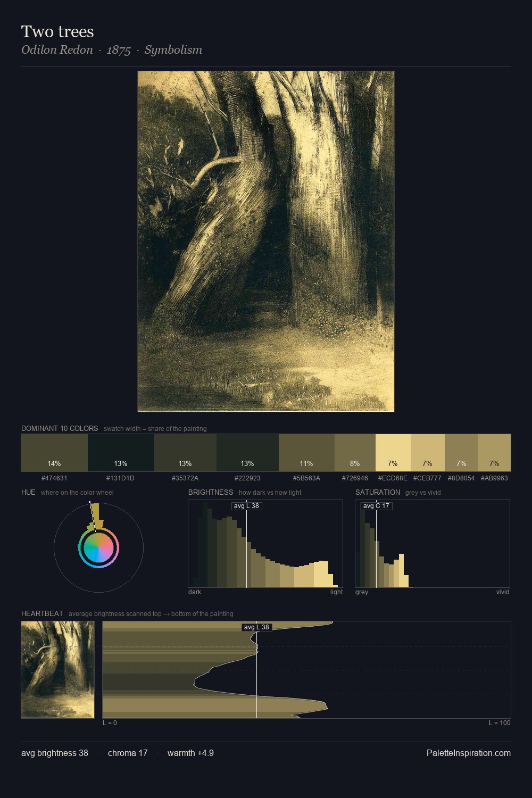Click the hue color wheel
The width and height of the screenshot is (532, 798).
tap(98, 547)
